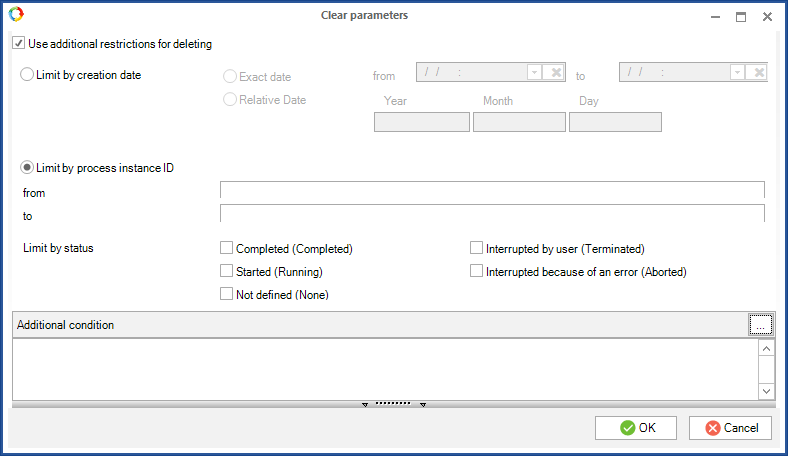Clear the 'from' date with X button
The height and width of the screenshot is (456, 788).
click(x=556, y=73)
